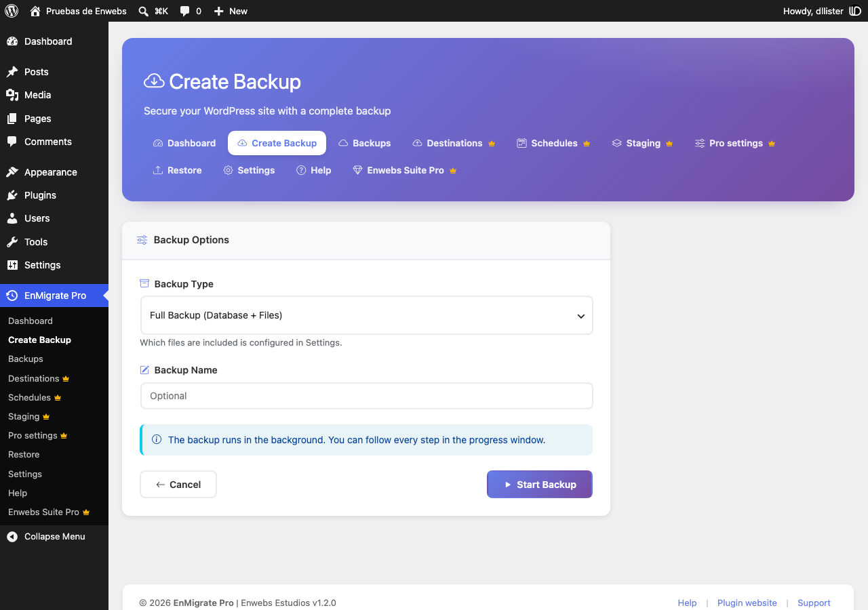Open the Pro settings header tab
This screenshot has width=868, height=610.
point(735,143)
